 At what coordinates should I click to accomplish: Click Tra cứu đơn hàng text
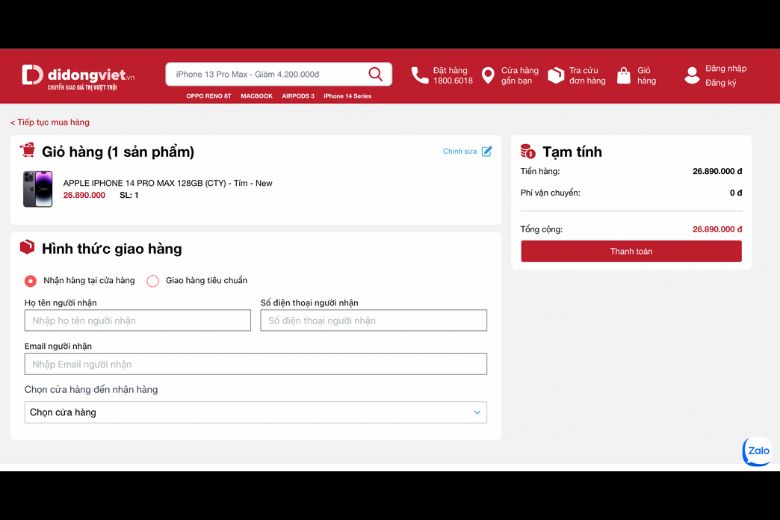(x=587, y=76)
